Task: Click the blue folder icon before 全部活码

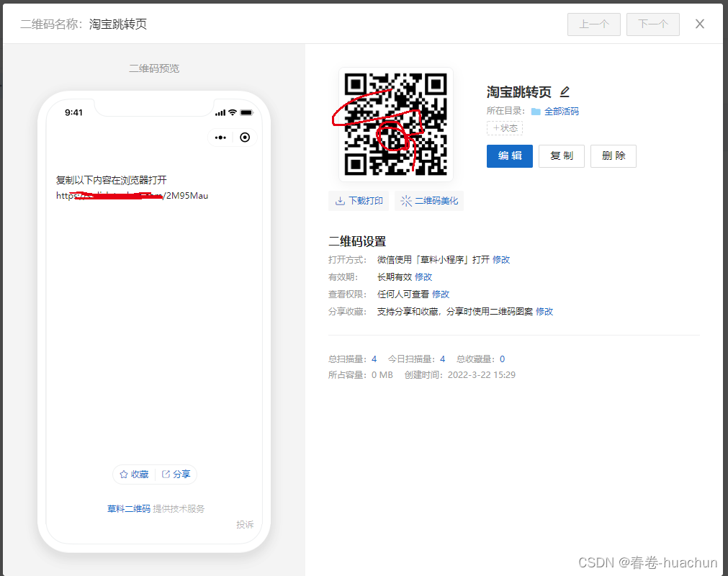Action: pyautogui.click(x=536, y=112)
